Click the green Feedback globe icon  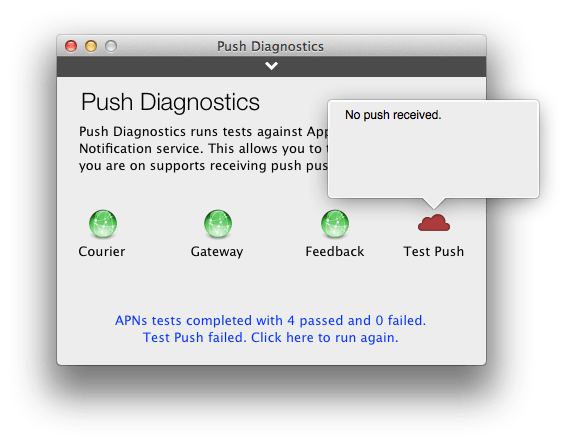(x=335, y=224)
